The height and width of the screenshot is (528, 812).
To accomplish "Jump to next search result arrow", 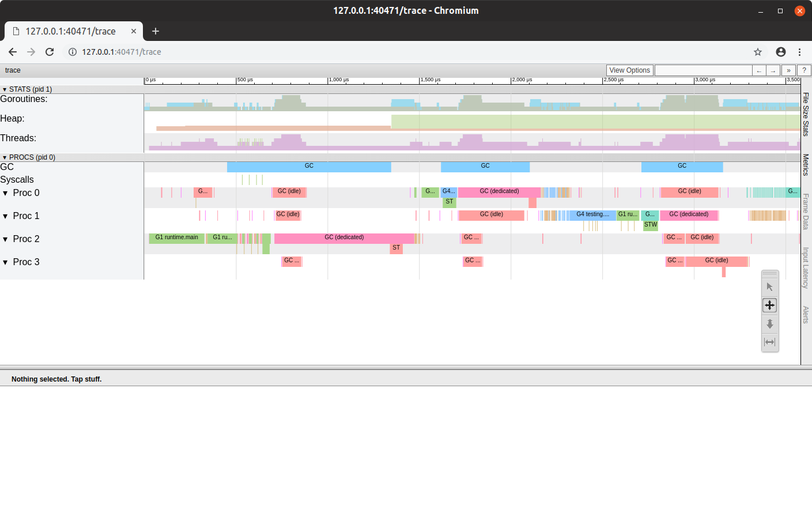I will tap(773, 70).
